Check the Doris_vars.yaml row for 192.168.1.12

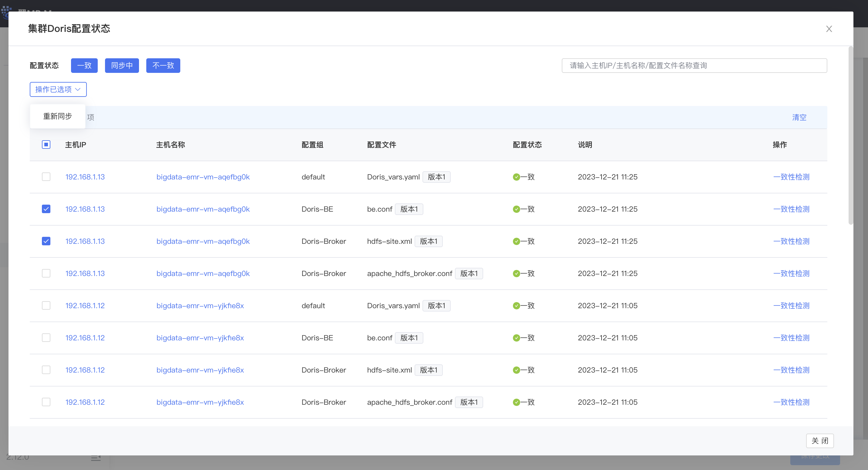[x=46, y=305]
